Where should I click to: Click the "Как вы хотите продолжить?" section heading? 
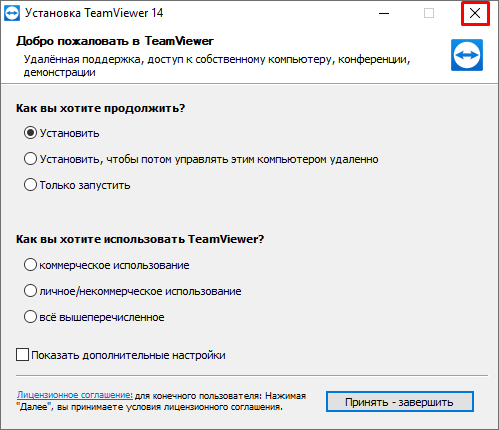tap(100, 108)
